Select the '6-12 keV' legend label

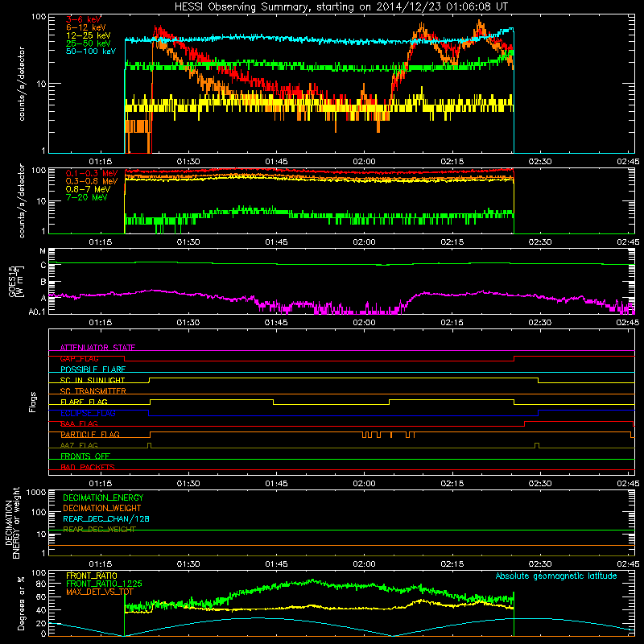(86, 27)
